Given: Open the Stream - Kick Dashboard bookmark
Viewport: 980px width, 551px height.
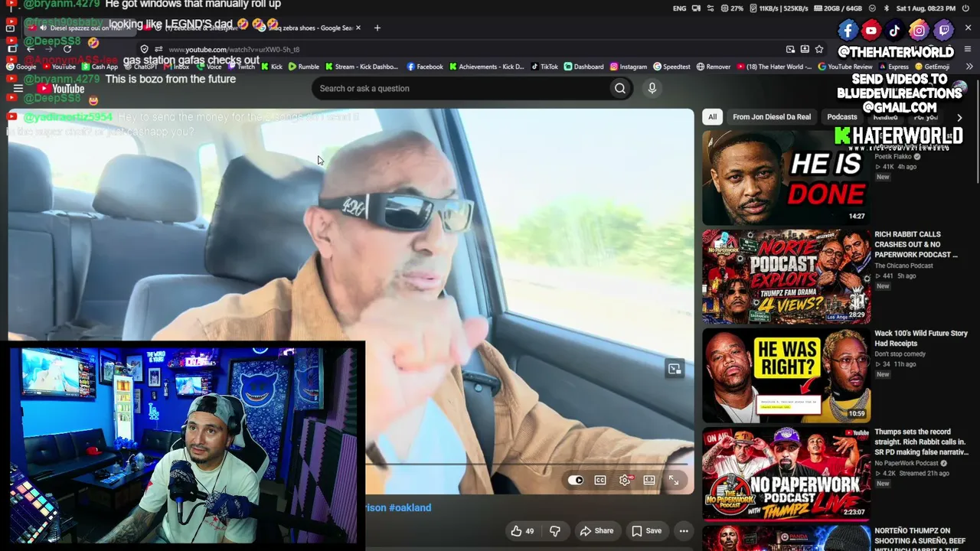Looking at the screenshot, I should (x=361, y=67).
